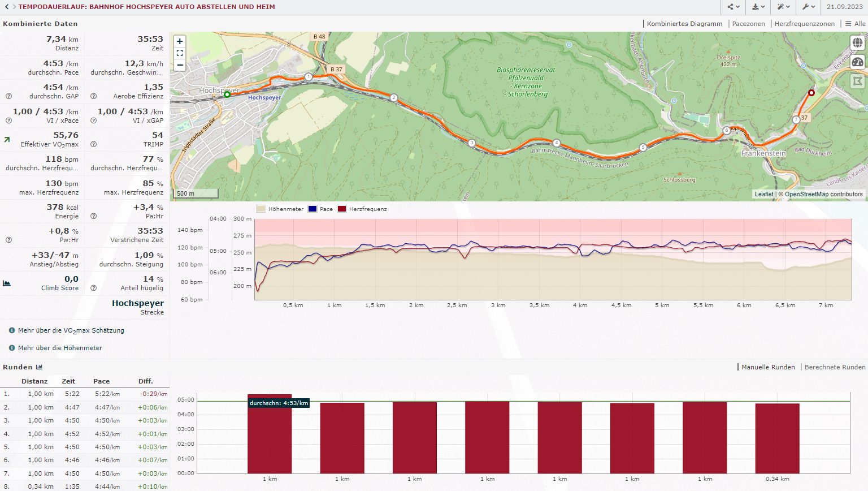Open 'Mehr über die Höhenmeter' link

pos(60,348)
